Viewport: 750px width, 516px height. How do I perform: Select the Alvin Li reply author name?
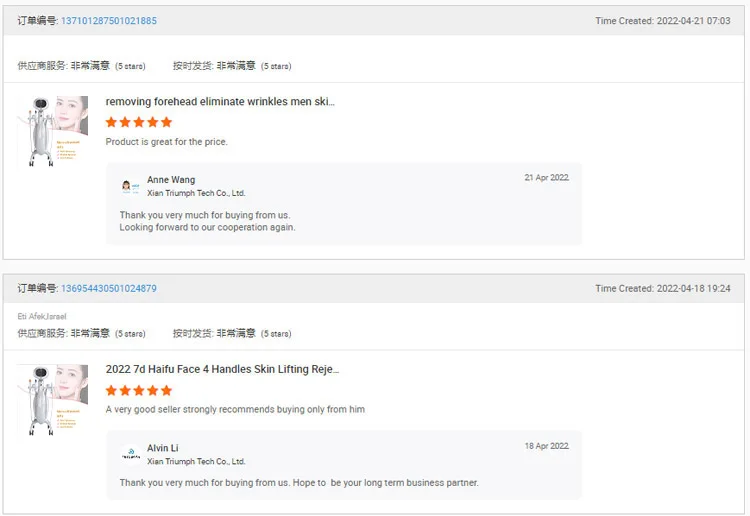163,448
